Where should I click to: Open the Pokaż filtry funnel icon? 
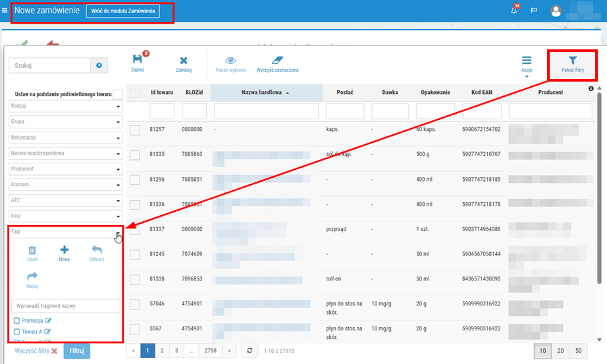point(573,61)
